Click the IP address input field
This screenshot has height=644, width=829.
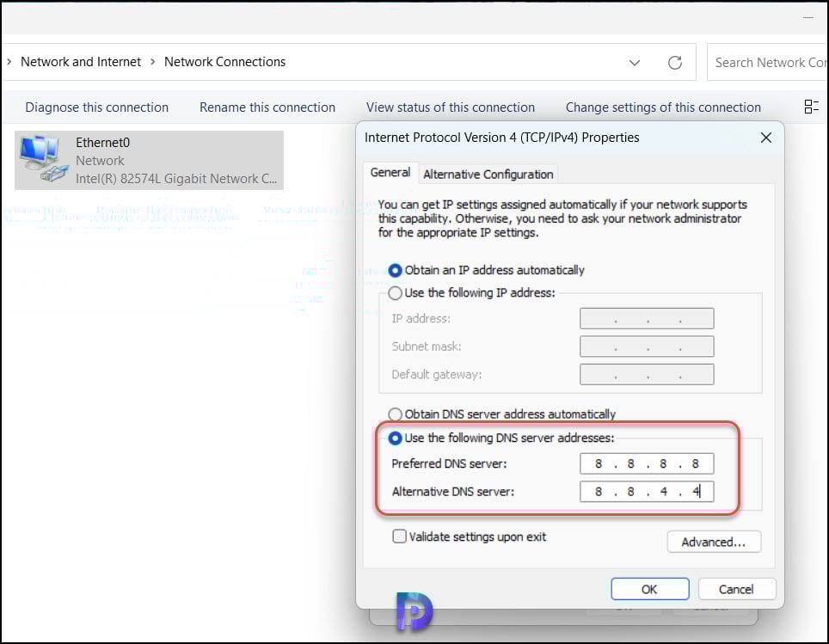click(647, 318)
